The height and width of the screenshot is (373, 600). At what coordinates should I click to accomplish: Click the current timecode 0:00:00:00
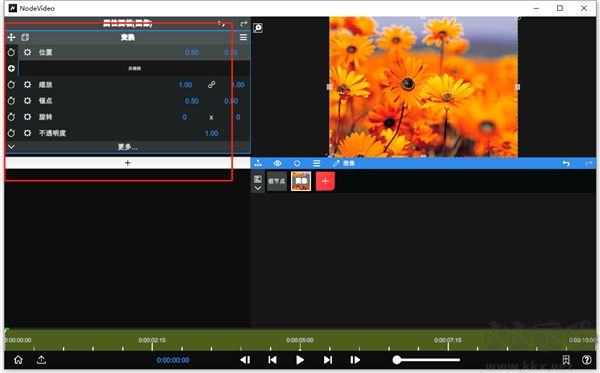[173, 360]
